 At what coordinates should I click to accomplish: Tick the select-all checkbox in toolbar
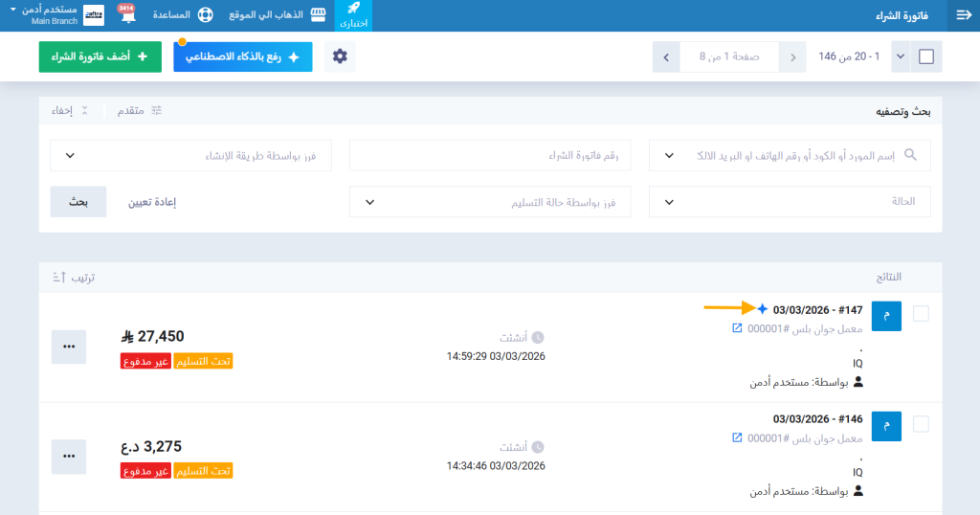point(925,57)
